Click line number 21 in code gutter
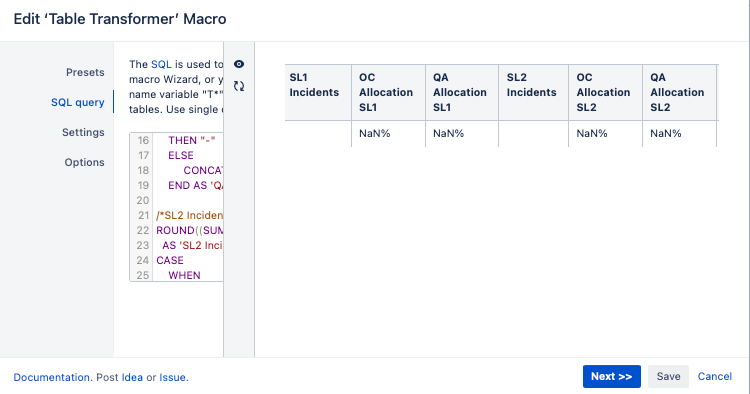 pos(143,215)
